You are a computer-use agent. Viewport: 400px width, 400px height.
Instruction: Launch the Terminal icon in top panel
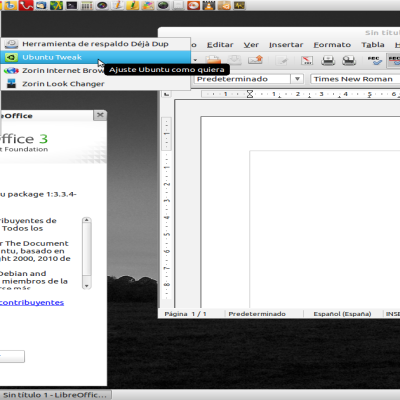(72, 5)
